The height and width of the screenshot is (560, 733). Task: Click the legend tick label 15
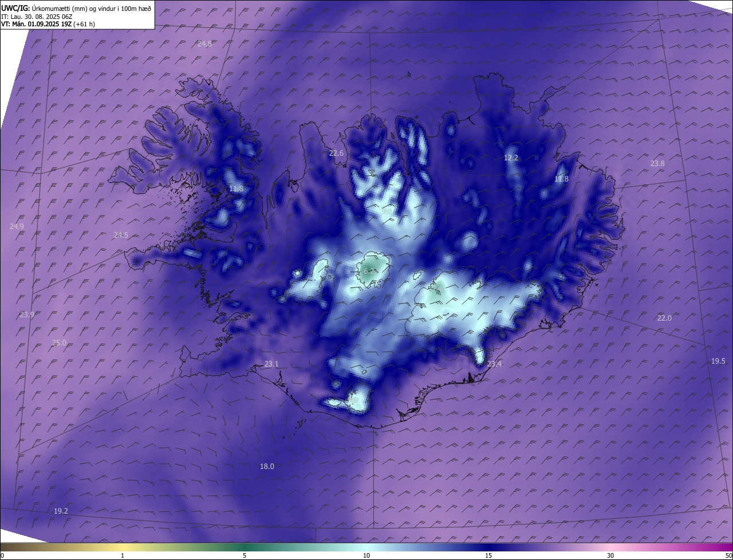click(488, 555)
